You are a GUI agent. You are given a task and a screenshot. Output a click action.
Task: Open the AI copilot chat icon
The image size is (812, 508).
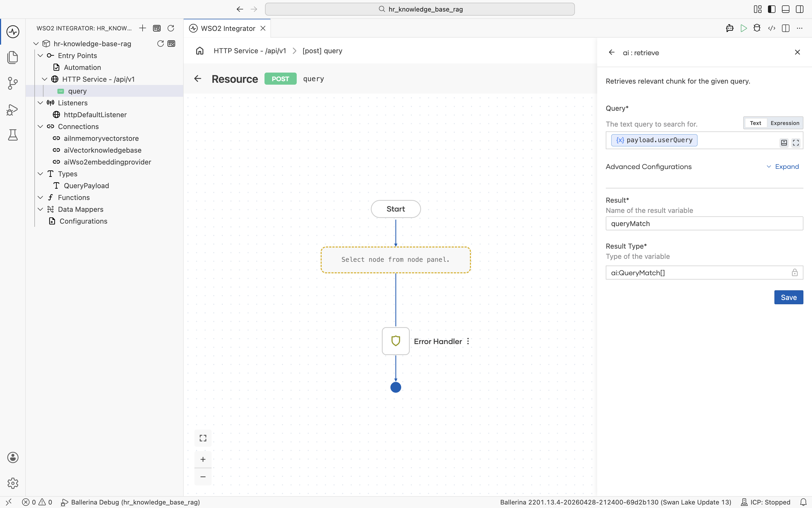(x=730, y=28)
